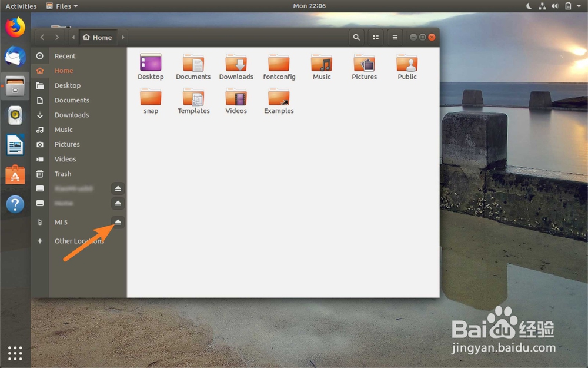Screen dimensions: 588x368
Task: Switch to list view in the toolbar
Action: (376, 37)
